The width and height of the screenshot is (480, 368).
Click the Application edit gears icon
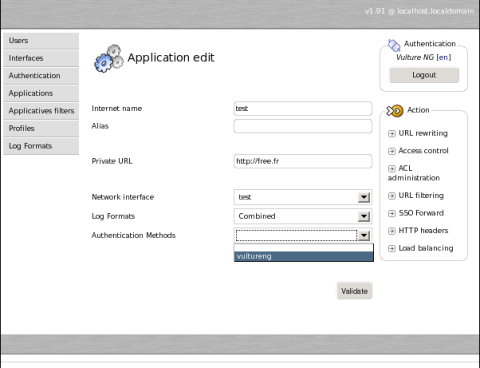(x=109, y=59)
